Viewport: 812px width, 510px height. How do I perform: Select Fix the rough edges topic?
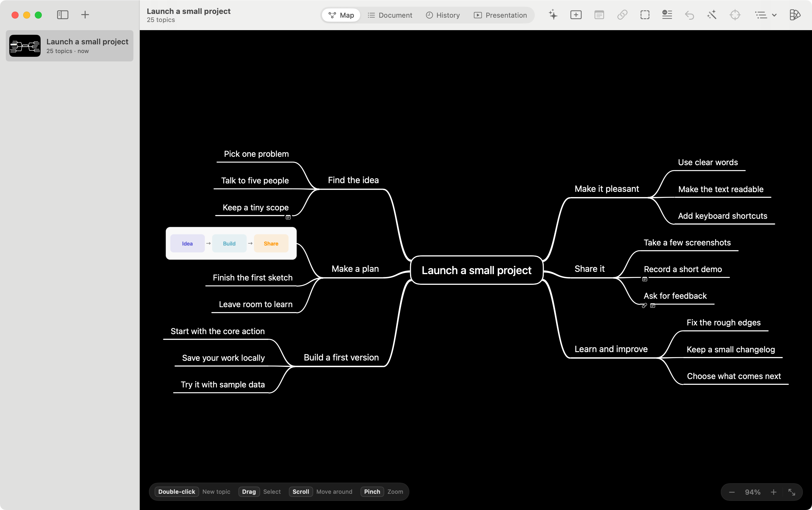(724, 323)
